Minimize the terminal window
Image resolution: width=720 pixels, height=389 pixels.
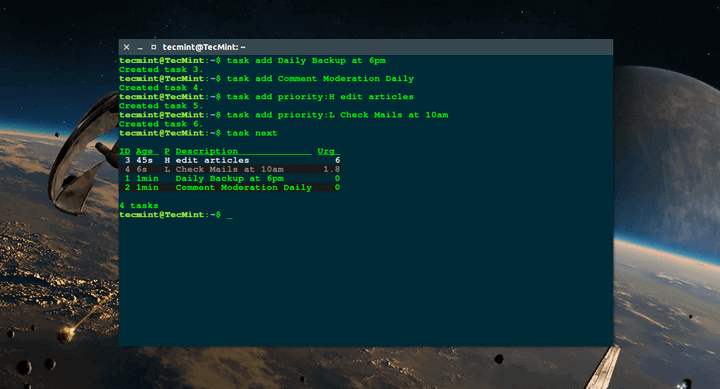tap(140, 48)
